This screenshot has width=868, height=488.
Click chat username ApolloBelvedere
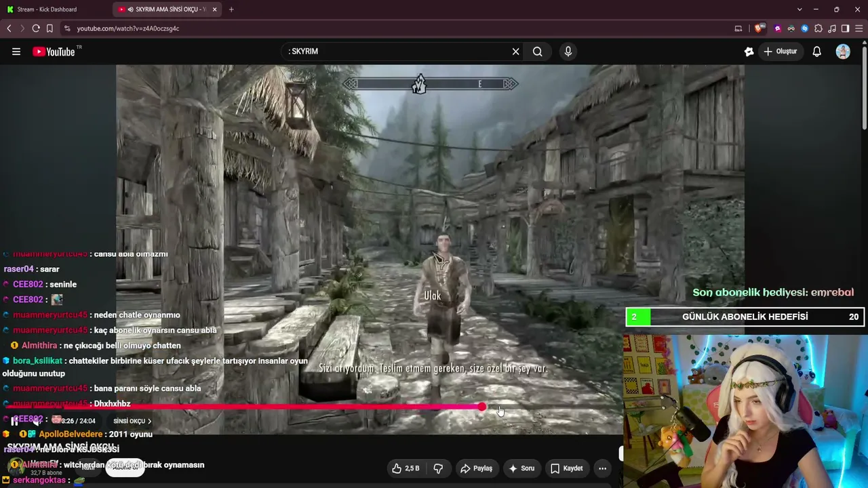click(71, 434)
